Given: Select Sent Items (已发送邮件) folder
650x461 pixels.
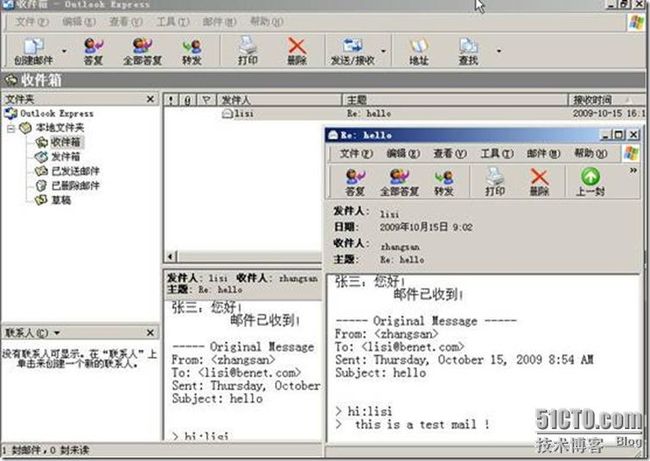Looking at the screenshot, I should (67, 171).
